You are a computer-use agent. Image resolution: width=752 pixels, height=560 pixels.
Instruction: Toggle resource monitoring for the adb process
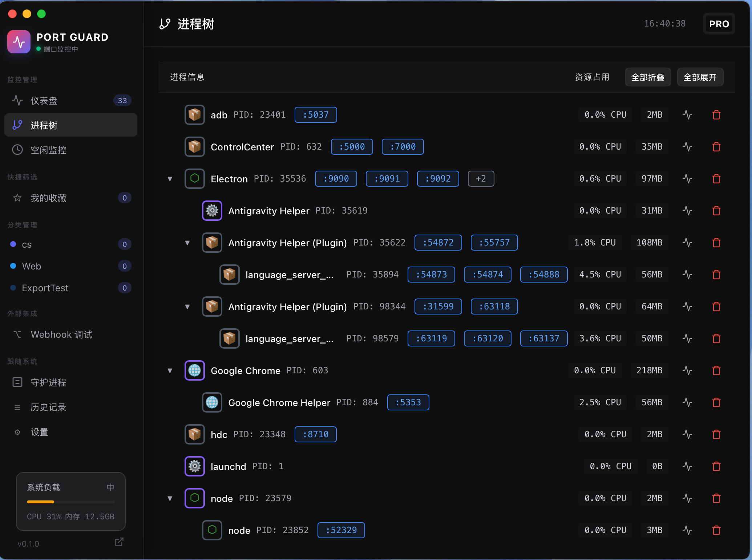[x=688, y=114]
